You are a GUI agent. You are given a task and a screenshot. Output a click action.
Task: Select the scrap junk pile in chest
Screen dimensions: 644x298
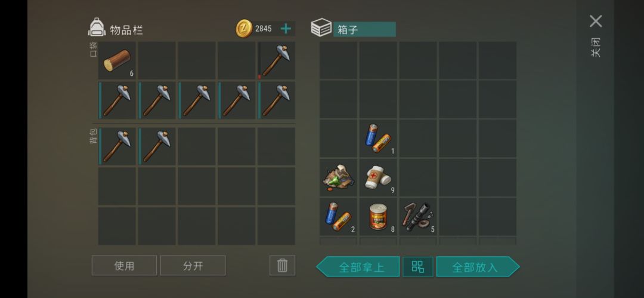(339, 178)
